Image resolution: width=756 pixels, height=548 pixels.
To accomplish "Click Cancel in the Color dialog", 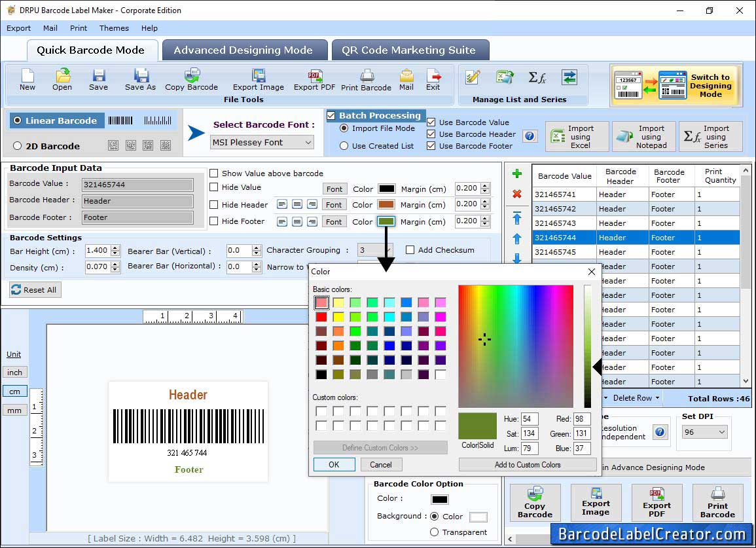I will (381, 465).
